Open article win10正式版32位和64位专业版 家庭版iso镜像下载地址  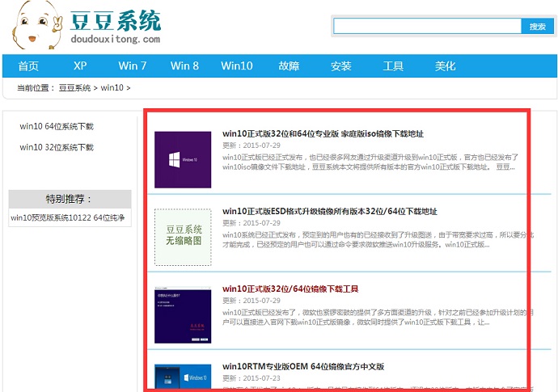click(323, 133)
